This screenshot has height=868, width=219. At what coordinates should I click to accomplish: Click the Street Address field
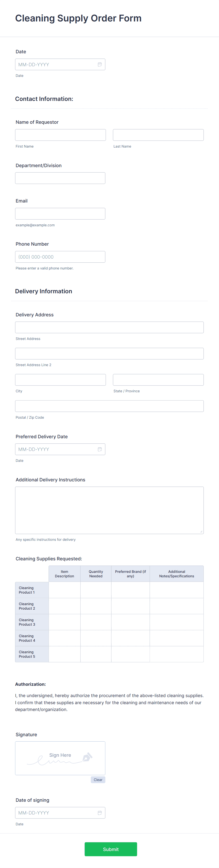coord(109,327)
